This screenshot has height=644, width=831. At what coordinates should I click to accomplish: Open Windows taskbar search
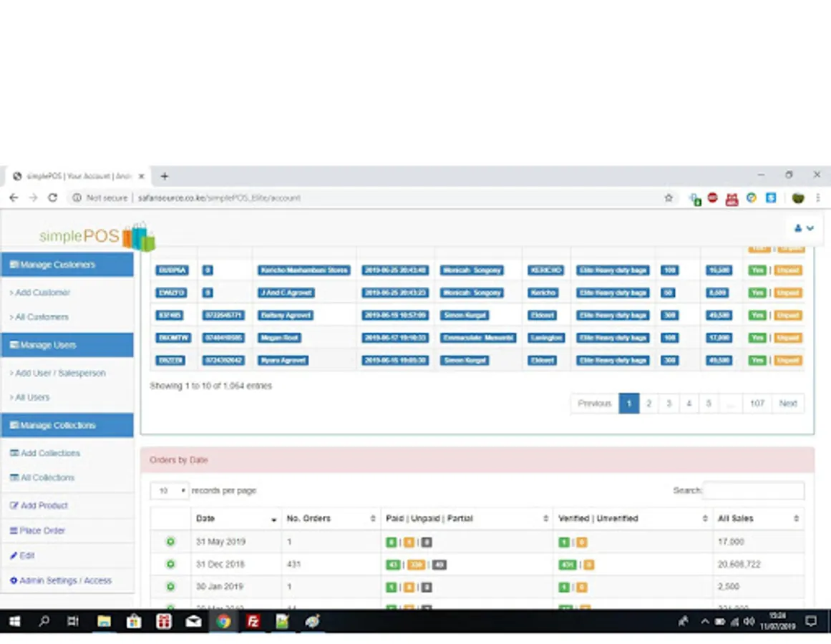pyautogui.click(x=44, y=622)
